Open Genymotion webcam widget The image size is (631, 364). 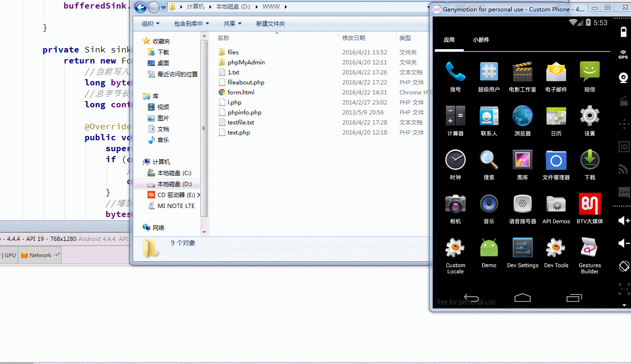coord(623,78)
